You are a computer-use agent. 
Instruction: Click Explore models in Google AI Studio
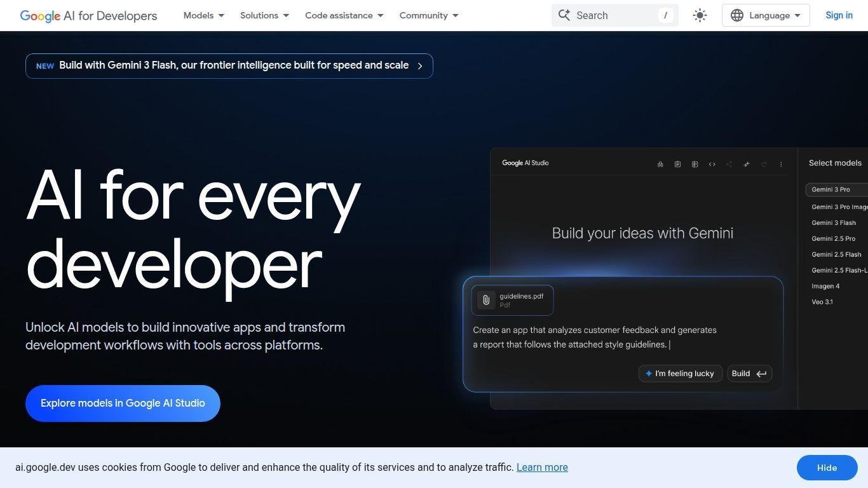pos(123,403)
